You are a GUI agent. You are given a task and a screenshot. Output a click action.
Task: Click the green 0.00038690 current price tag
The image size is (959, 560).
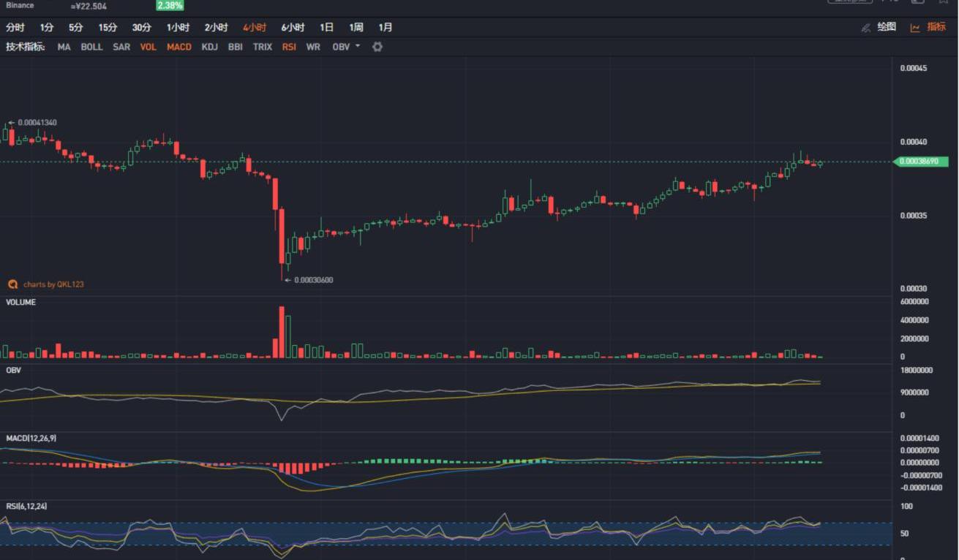click(921, 162)
